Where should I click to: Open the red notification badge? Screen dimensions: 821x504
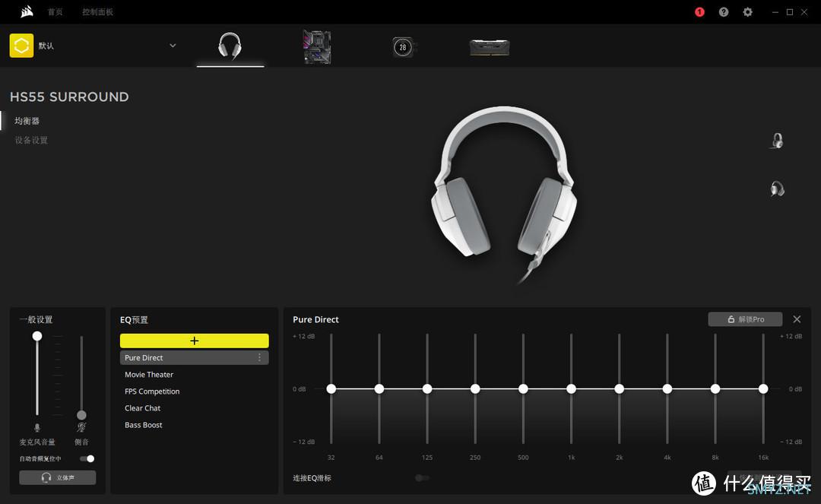point(699,12)
